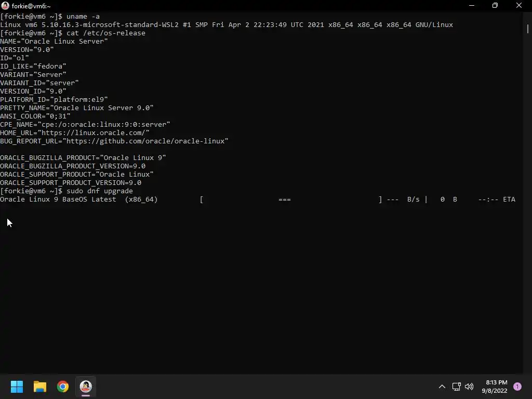Viewport: 532px width, 399px height.
Task: Click the VERSION_ID="9.0" line
Action: [33, 91]
